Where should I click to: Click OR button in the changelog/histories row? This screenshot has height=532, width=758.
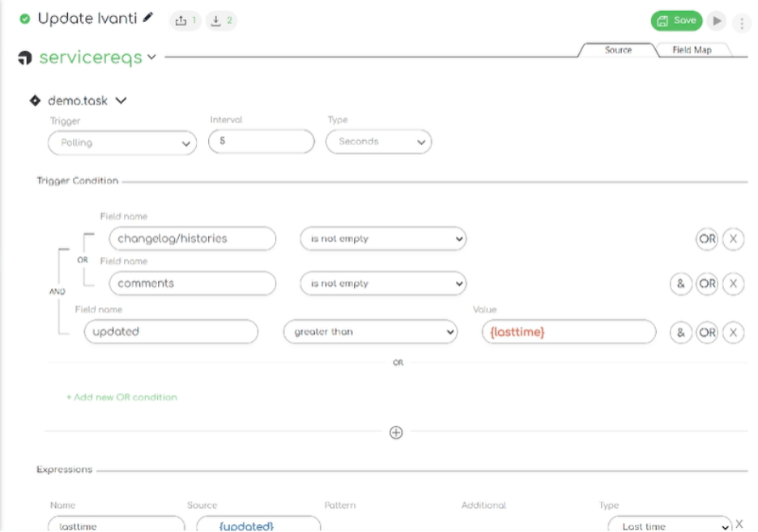point(707,239)
